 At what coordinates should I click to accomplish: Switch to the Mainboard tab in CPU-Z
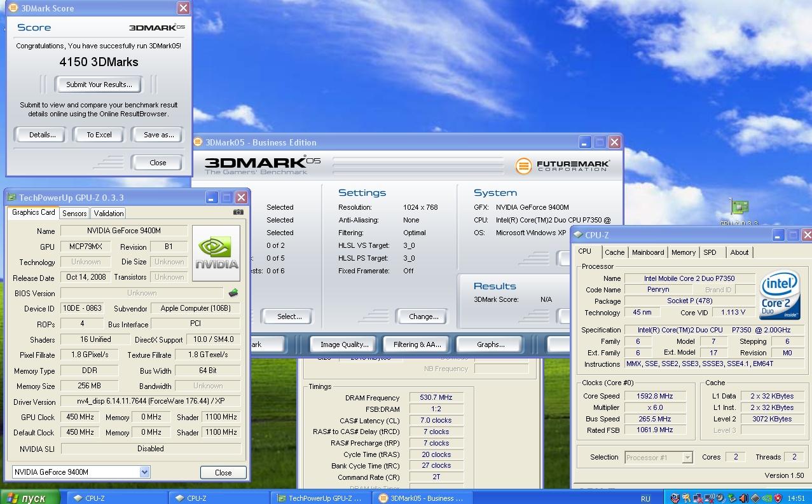point(648,252)
